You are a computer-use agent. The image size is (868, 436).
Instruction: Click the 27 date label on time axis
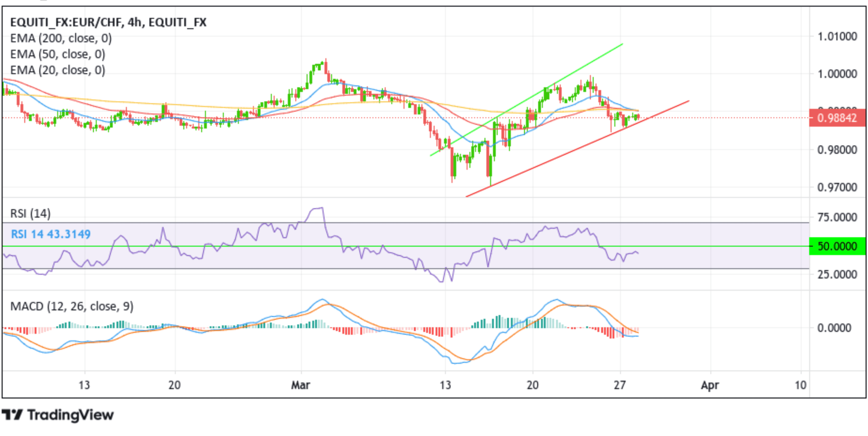coord(620,385)
